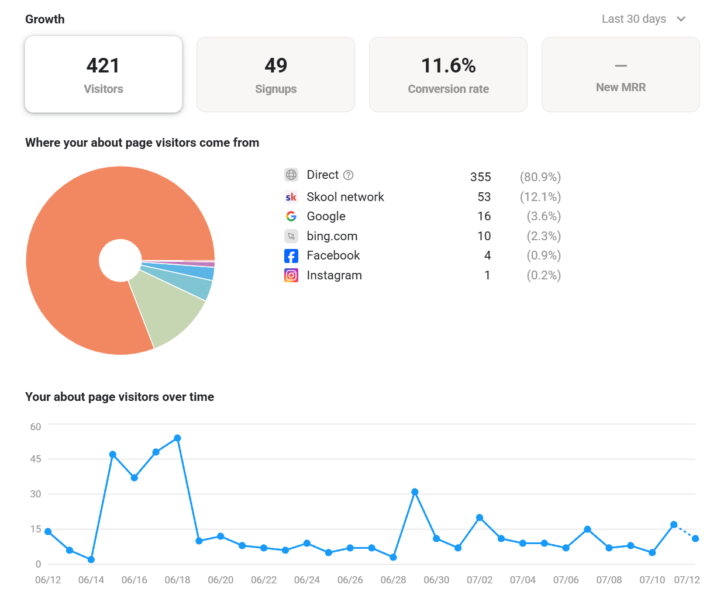The image size is (720, 609).
Task: Click the chart point at 07/11
Action: pos(674,524)
